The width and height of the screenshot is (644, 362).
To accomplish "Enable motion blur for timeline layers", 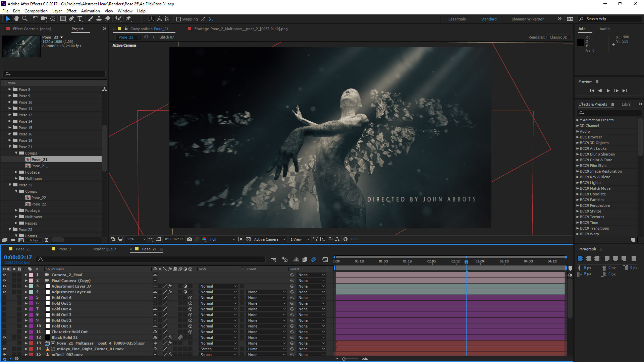I will pyautogui.click(x=314, y=259).
